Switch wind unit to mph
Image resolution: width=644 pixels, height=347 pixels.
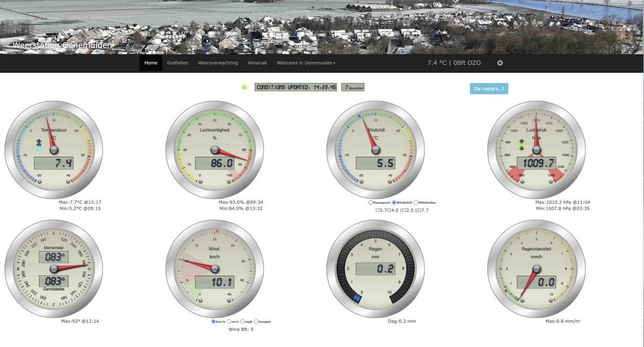pyautogui.click(x=243, y=321)
